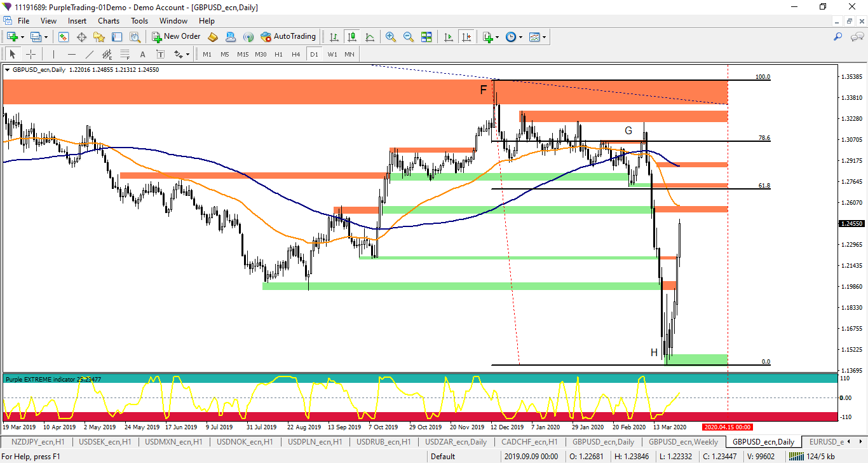Zoom out of the chart
This screenshot has height=463, width=868.
409,37
